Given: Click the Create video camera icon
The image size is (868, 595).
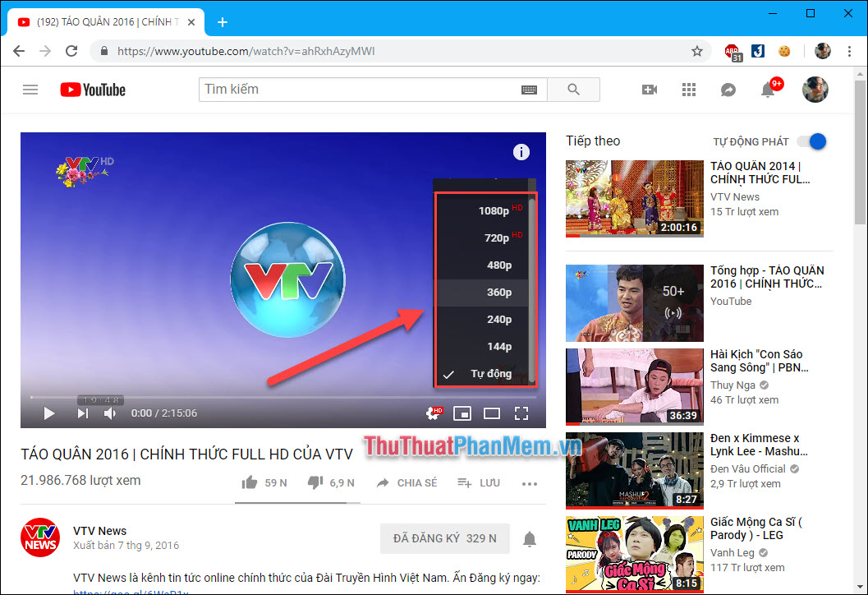Looking at the screenshot, I should pos(650,90).
